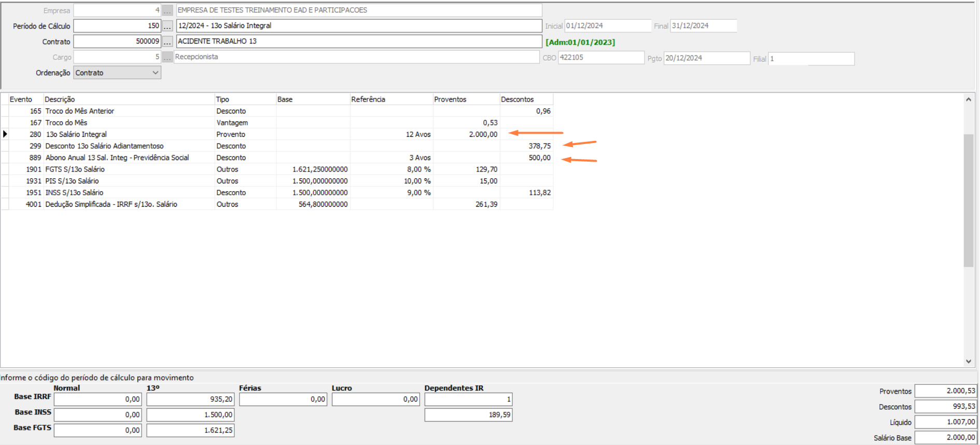This screenshot has height=445, width=980.
Task: Open the Período de Cálculo lookup button
Action: point(167,26)
